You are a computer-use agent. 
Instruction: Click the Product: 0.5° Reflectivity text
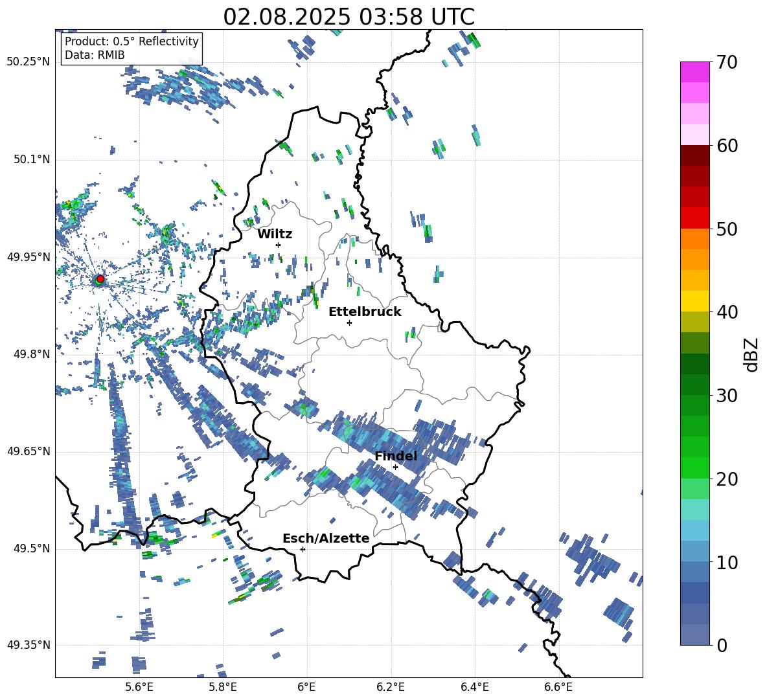coord(132,41)
